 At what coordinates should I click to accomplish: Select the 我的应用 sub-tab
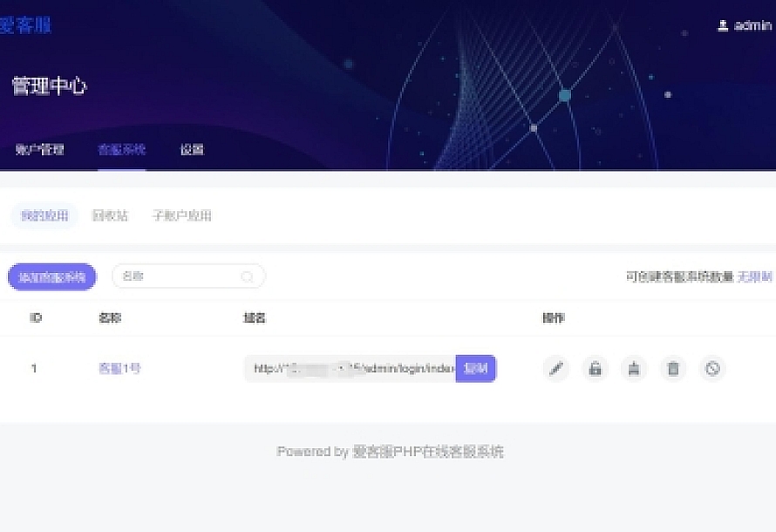[44, 215]
